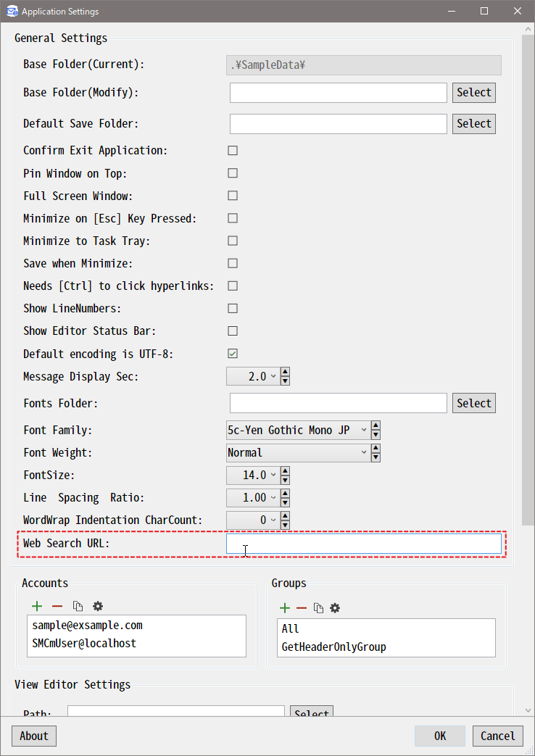The height and width of the screenshot is (756, 535).
Task: Add a new account with the green plus icon
Action: point(37,606)
